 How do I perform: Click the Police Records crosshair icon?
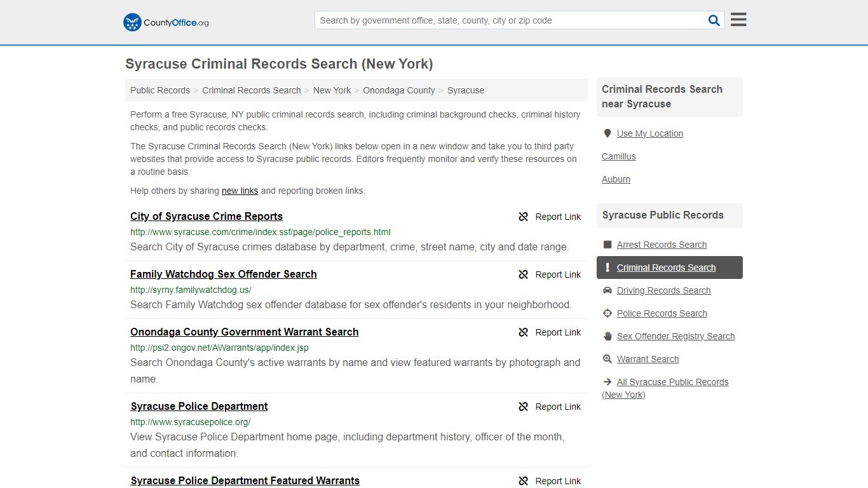(607, 313)
